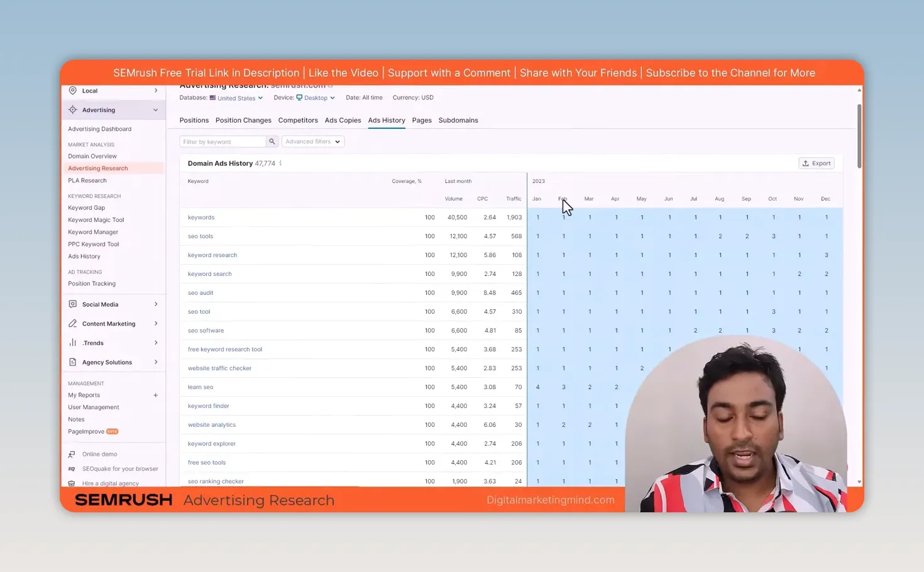
Task: Open the Advanced filters dropdown
Action: [x=312, y=141]
